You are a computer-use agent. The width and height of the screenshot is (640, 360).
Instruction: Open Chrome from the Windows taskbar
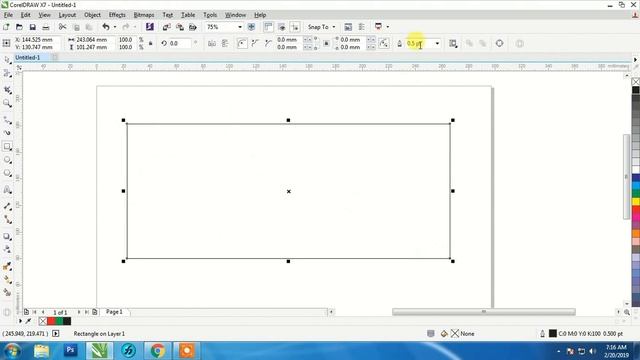[158, 350]
